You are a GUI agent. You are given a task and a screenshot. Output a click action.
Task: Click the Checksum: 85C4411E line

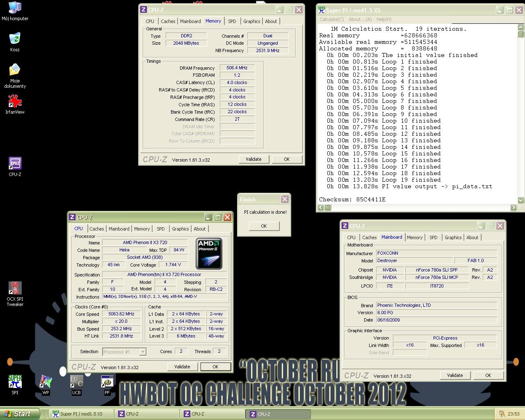(x=352, y=199)
